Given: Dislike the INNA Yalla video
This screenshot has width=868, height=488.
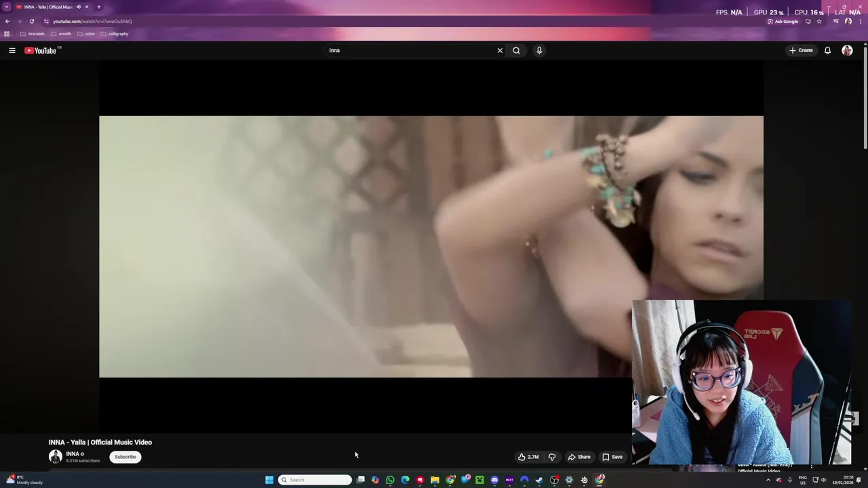Looking at the screenshot, I should pyautogui.click(x=552, y=457).
